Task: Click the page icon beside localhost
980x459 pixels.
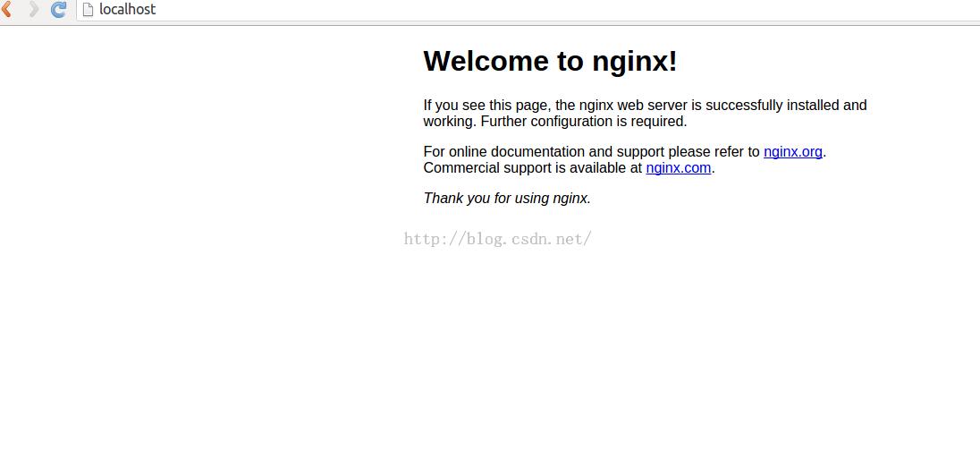Action: [89, 9]
